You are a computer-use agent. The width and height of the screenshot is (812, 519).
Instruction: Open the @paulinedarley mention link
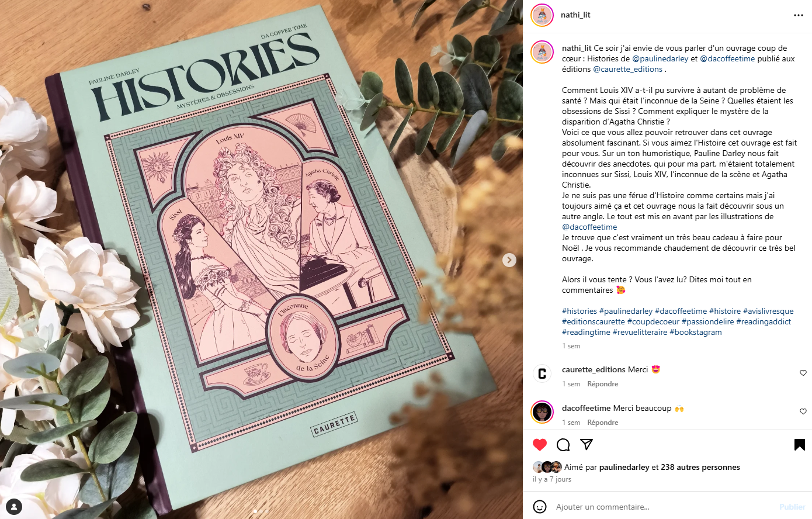660,58
